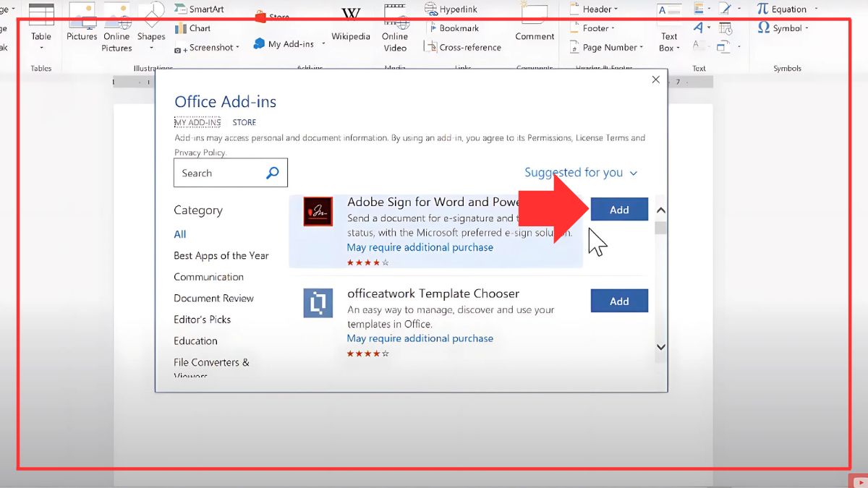868x488 pixels.
Task: Click the Quick Parts icon
Action: [699, 9]
